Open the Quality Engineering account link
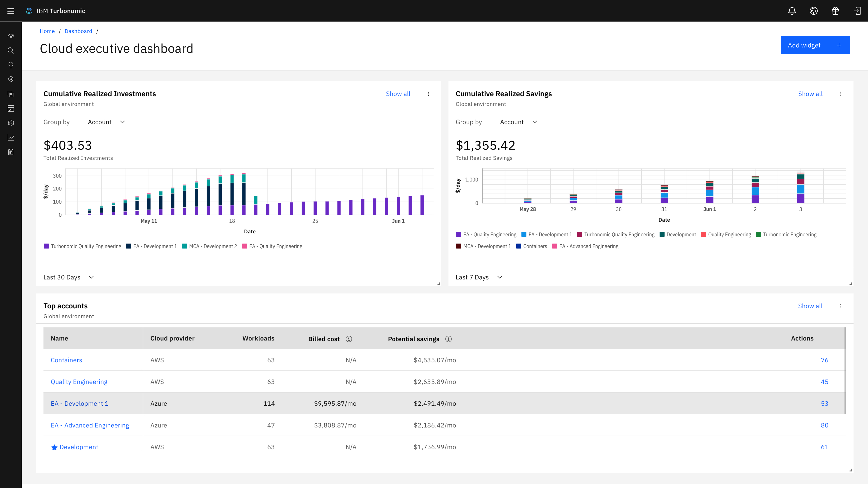This screenshot has width=868, height=488. [79, 382]
